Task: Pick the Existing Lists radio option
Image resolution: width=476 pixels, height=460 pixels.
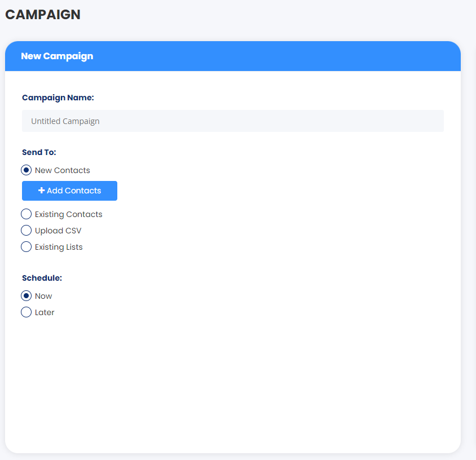Action: (26, 247)
